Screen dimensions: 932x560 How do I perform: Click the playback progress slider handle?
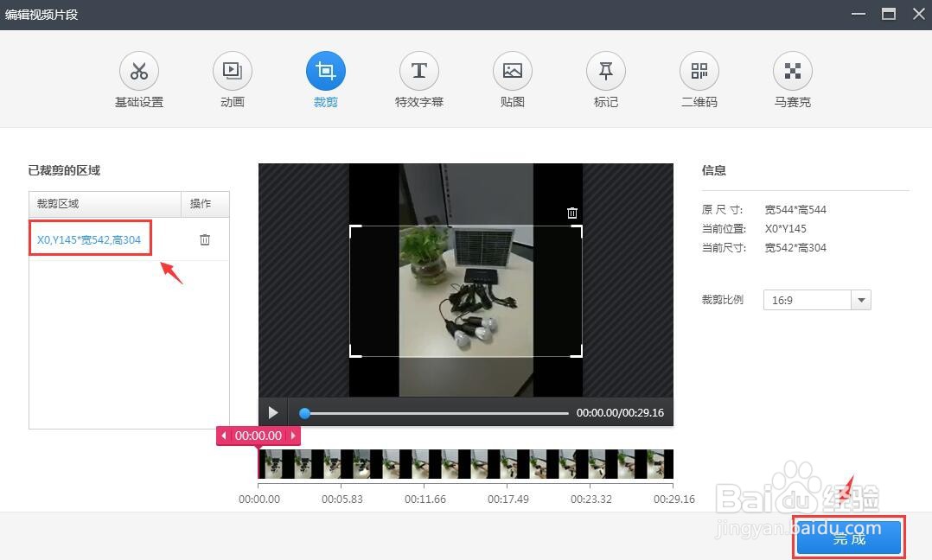[x=304, y=413]
